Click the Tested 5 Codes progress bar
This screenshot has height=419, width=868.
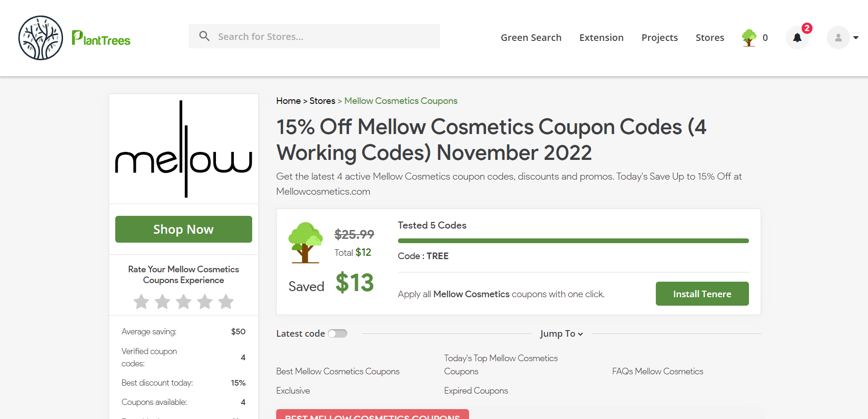click(x=573, y=241)
